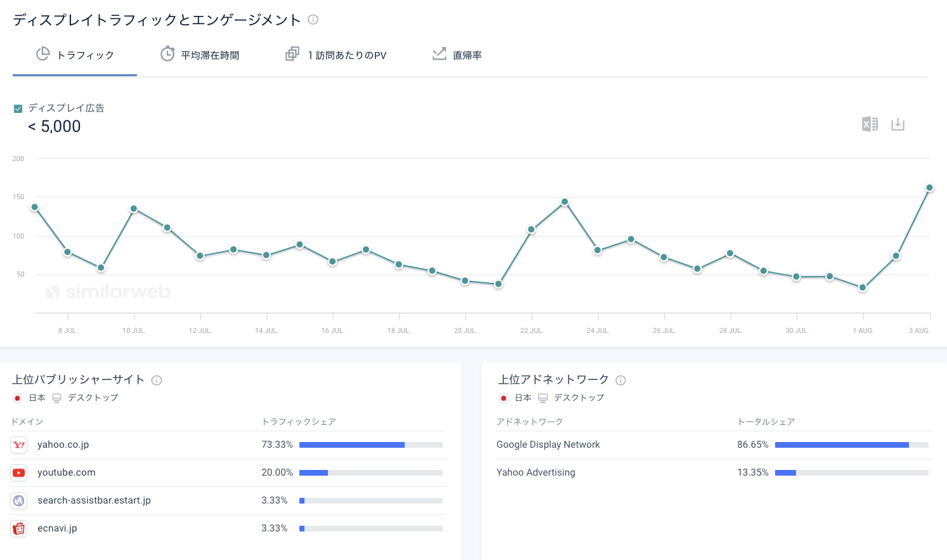This screenshot has width=947, height=560.
Task: Click the youtube.com favicon icon
Action: click(x=19, y=472)
